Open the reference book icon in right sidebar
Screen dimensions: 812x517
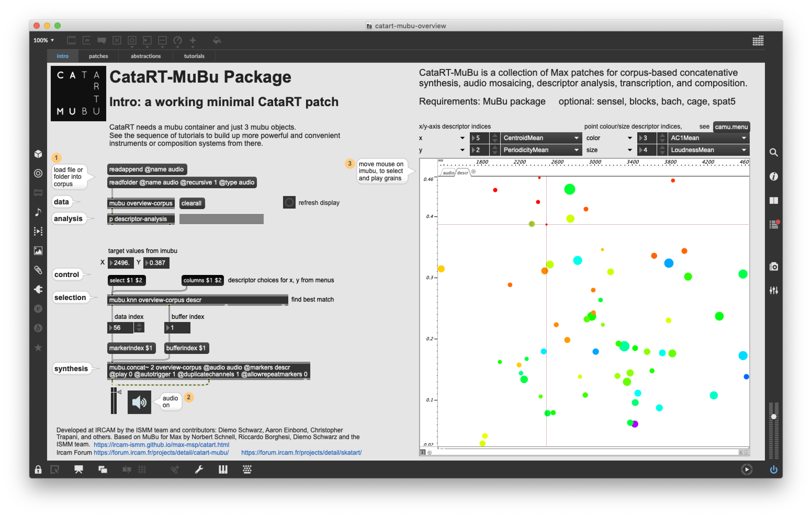tap(774, 200)
